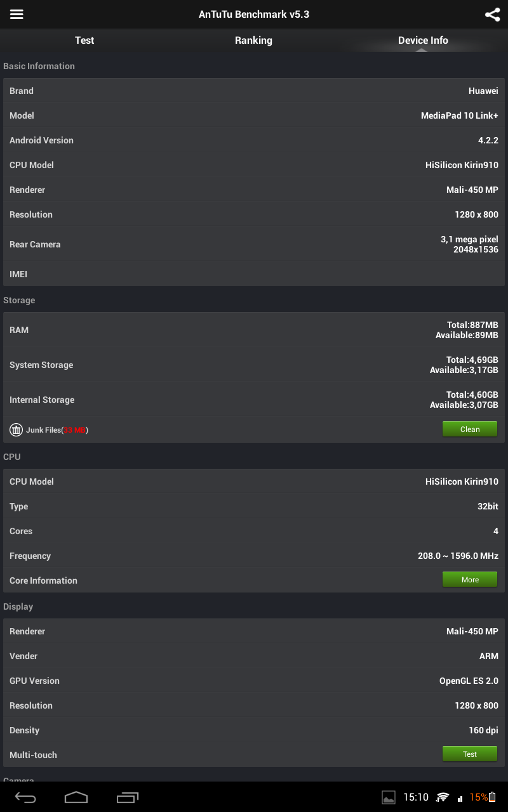Switch to the Ranking tab
The height and width of the screenshot is (812, 508).
pyautogui.click(x=253, y=41)
